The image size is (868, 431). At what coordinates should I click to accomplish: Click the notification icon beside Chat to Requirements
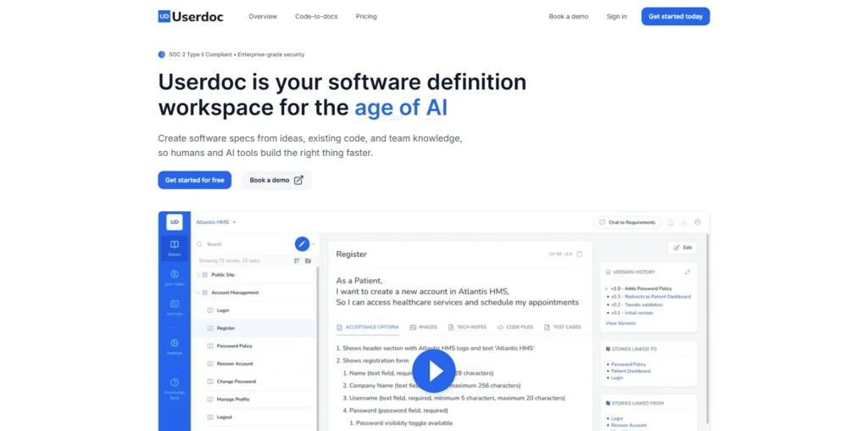click(670, 222)
